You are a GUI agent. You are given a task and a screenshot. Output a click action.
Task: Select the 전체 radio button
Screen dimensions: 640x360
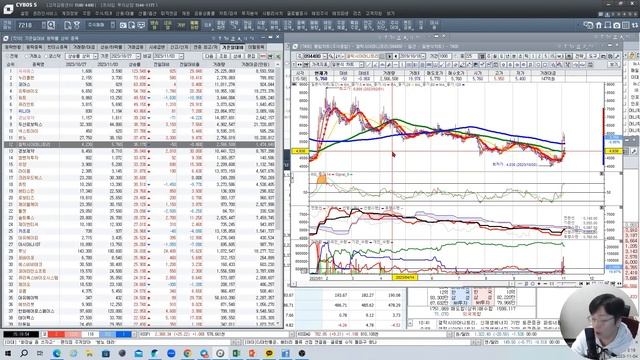[12, 56]
